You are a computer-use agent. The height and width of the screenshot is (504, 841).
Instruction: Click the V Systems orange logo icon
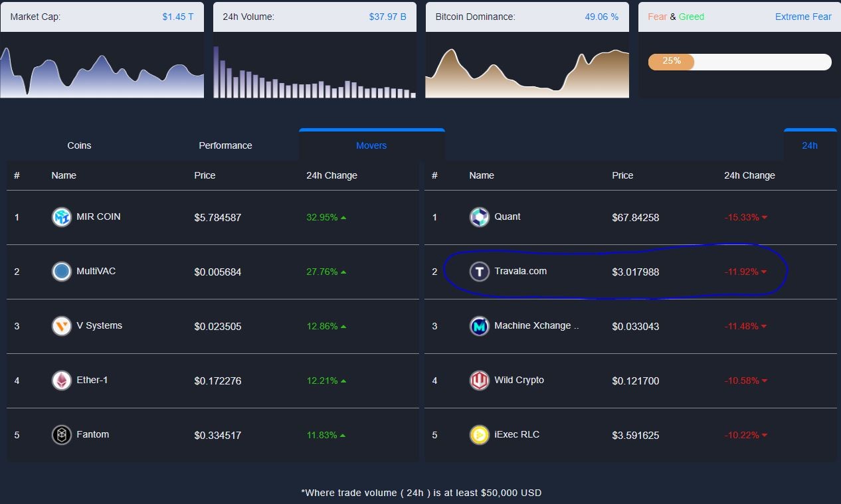(x=61, y=326)
